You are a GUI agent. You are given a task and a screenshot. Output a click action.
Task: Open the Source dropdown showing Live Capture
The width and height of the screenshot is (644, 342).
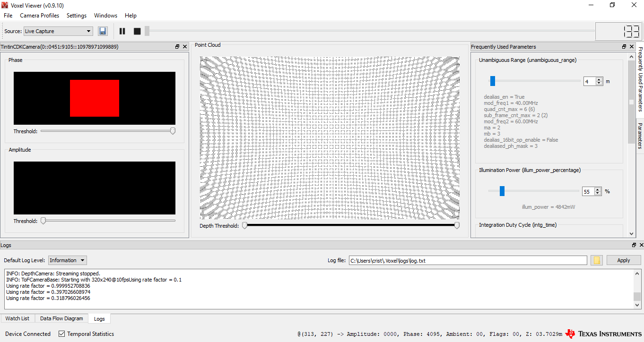click(x=58, y=31)
